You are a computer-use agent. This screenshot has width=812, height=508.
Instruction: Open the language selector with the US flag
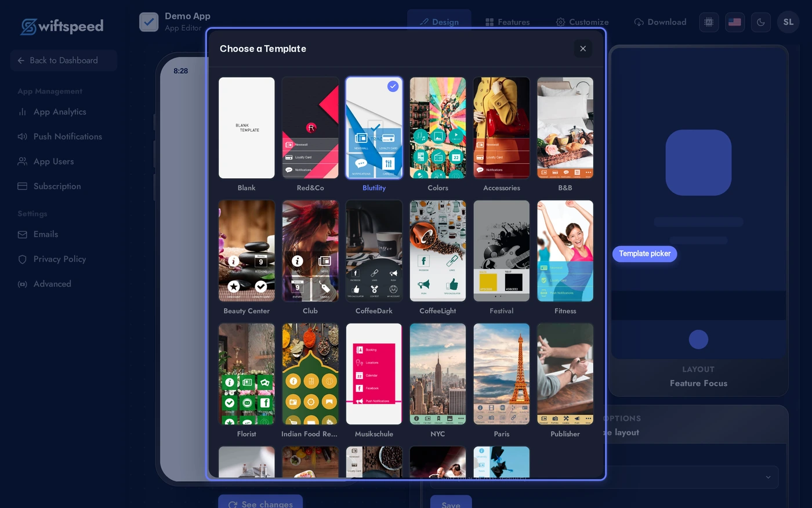coord(734,21)
